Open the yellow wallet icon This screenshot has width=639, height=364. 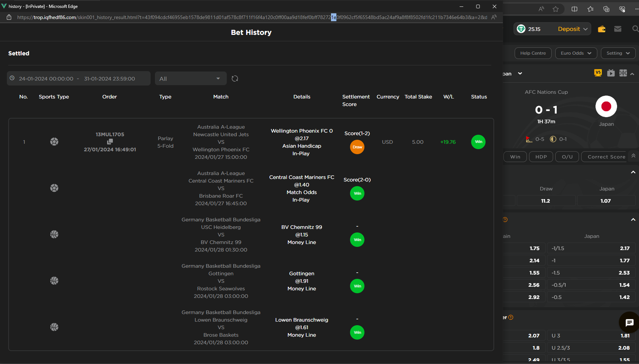click(602, 29)
